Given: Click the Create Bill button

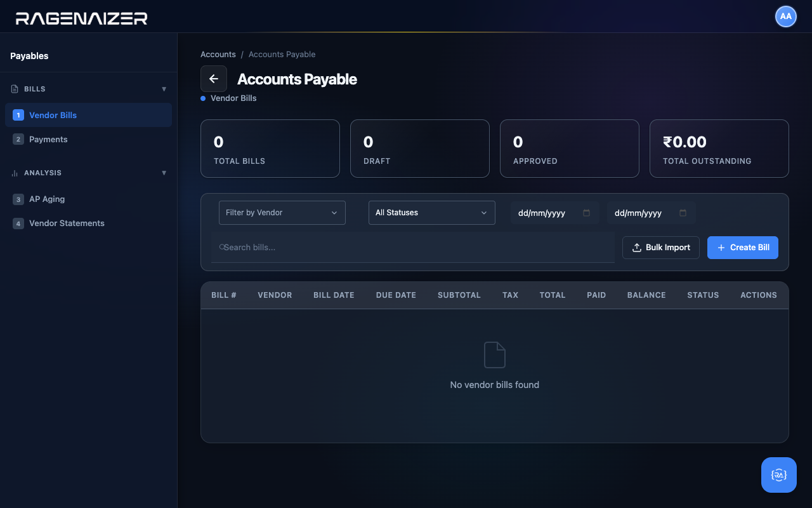Looking at the screenshot, I should [743, 248].
